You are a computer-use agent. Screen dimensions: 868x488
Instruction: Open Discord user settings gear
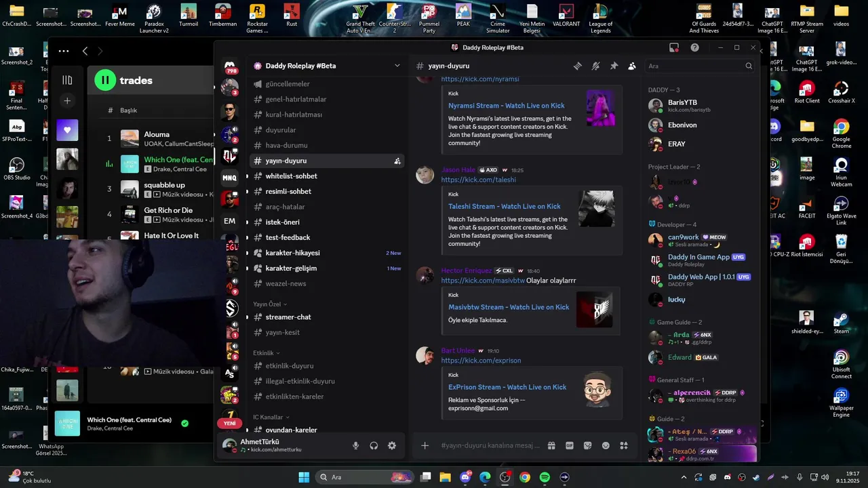391,445
